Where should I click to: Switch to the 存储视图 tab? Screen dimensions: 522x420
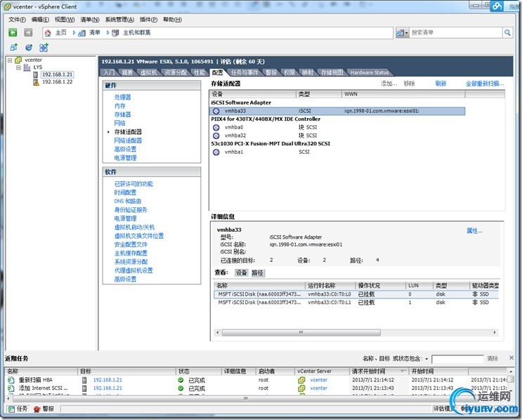point(332,72)
